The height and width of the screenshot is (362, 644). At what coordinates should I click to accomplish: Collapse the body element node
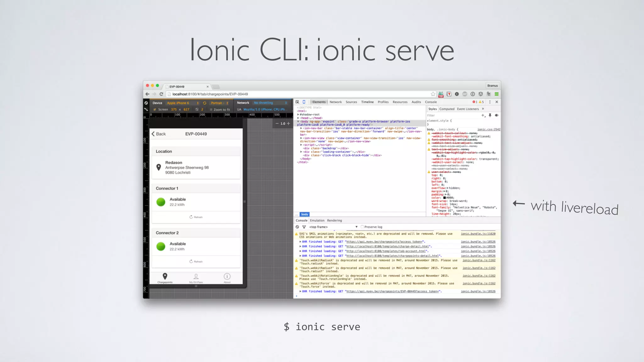298,121
